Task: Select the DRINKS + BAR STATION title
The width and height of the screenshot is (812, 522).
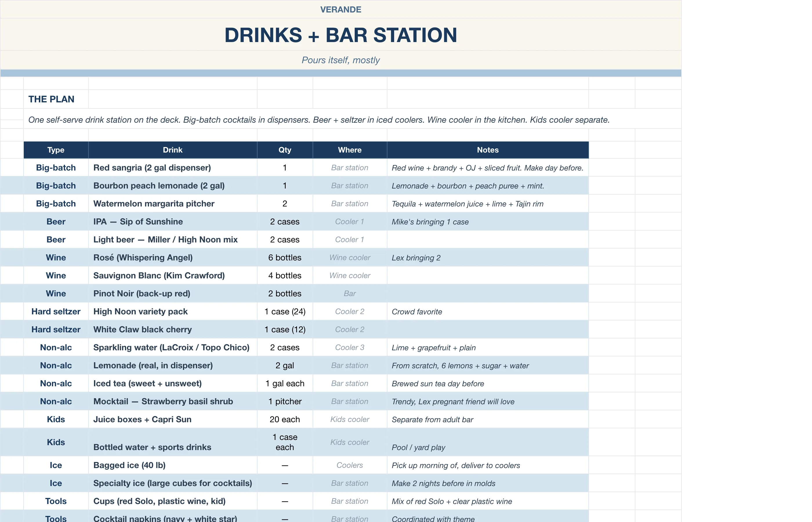Action: pyautogui.click(x=340, y=35)
